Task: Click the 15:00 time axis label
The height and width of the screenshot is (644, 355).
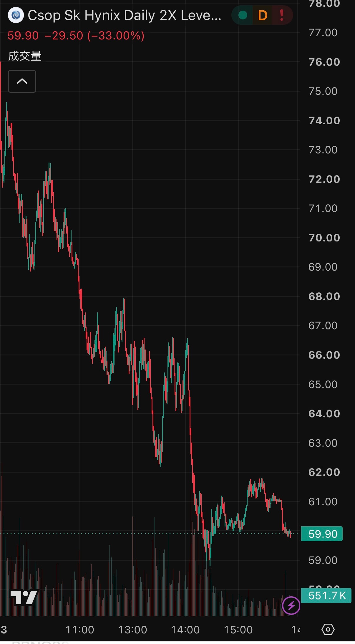Action: tap(238, 630)
